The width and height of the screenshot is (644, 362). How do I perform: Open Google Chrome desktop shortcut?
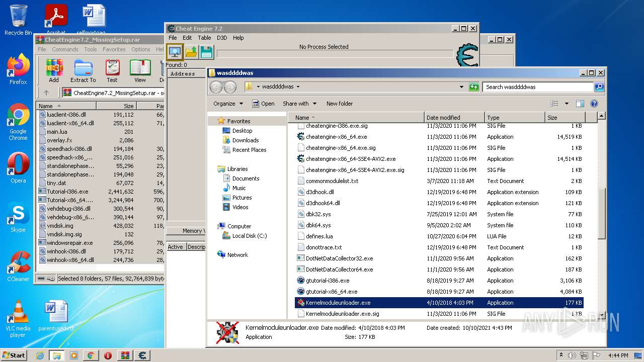(18, 122)
